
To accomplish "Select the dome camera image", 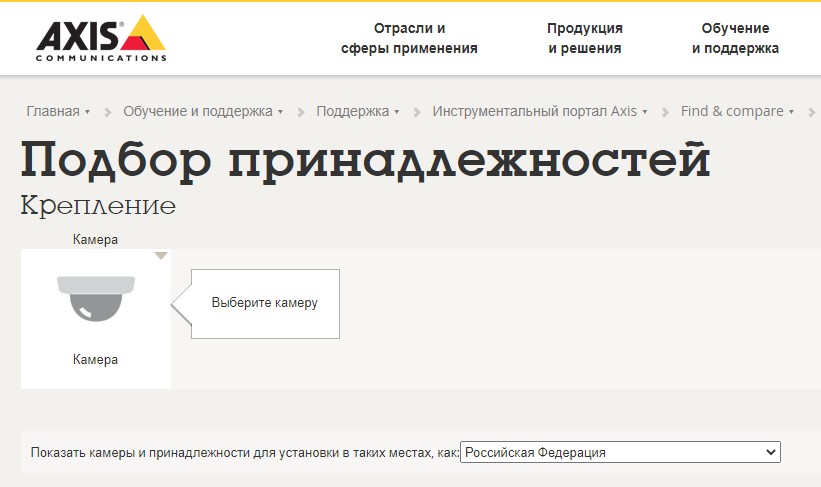I will [x=96, y=298].
